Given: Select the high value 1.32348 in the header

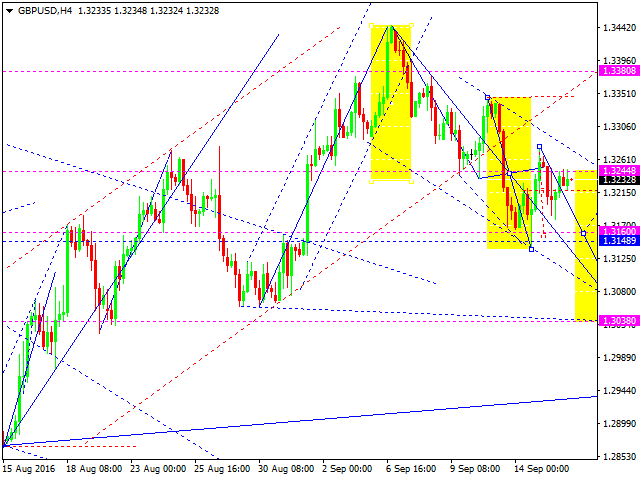Looking at the screenshot, I should [130, 11].
